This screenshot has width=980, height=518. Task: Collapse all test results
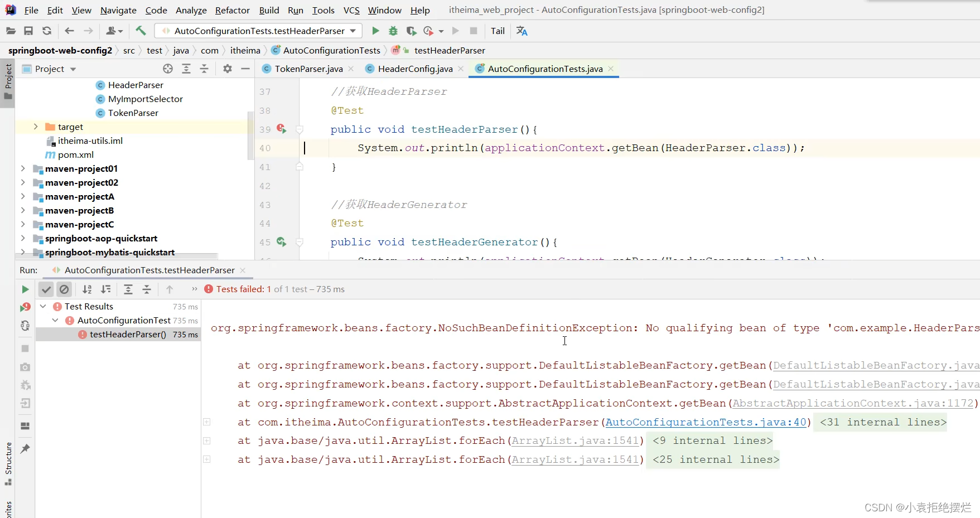click(x=147, y=289)
